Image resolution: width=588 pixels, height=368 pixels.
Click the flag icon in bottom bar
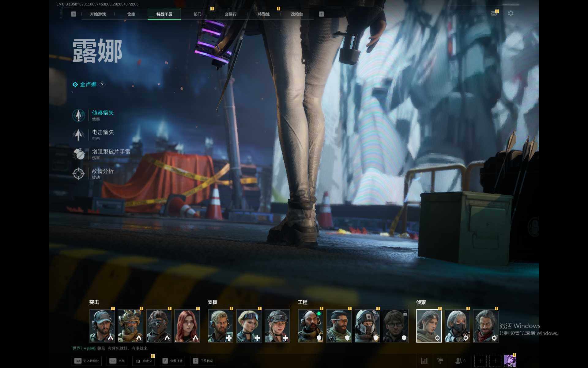(440, 361)
